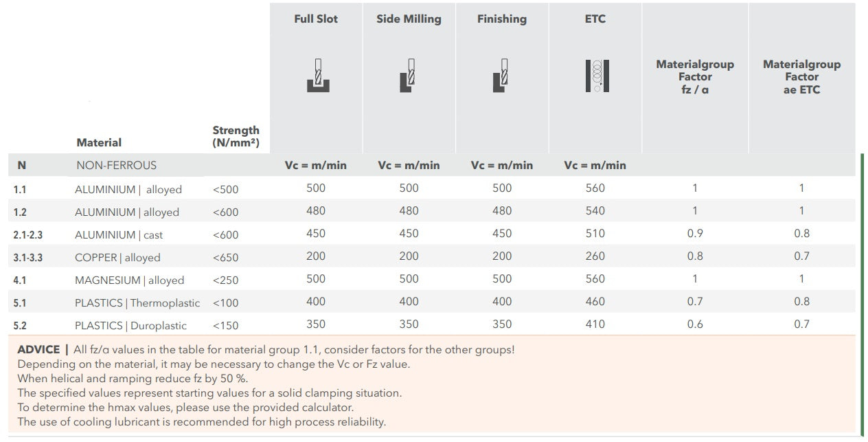Click the Finishing operation icon
This screenshot has width=868, height=442.
(x=501, y=76)
